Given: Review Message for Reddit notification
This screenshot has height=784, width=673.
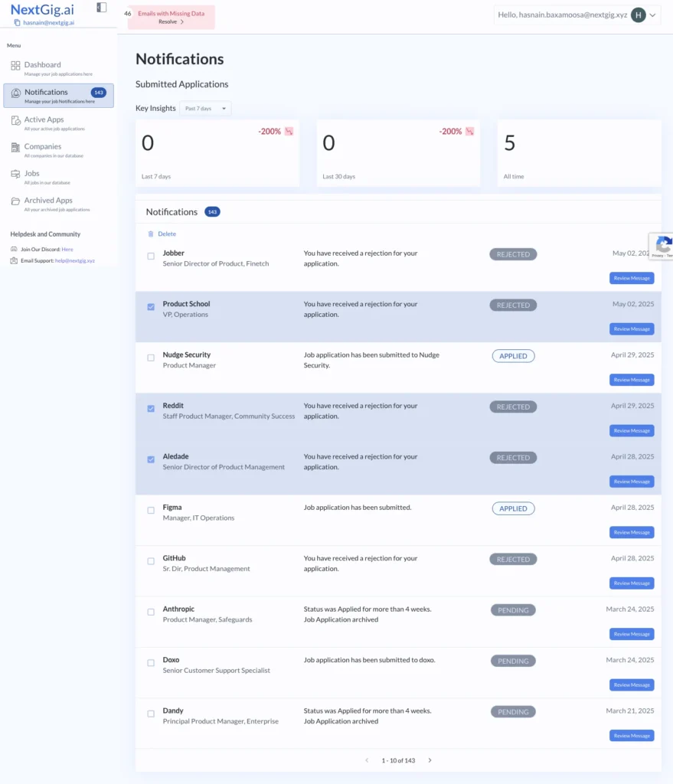Looking at the screenshot, I should click(x=632, y=430).
